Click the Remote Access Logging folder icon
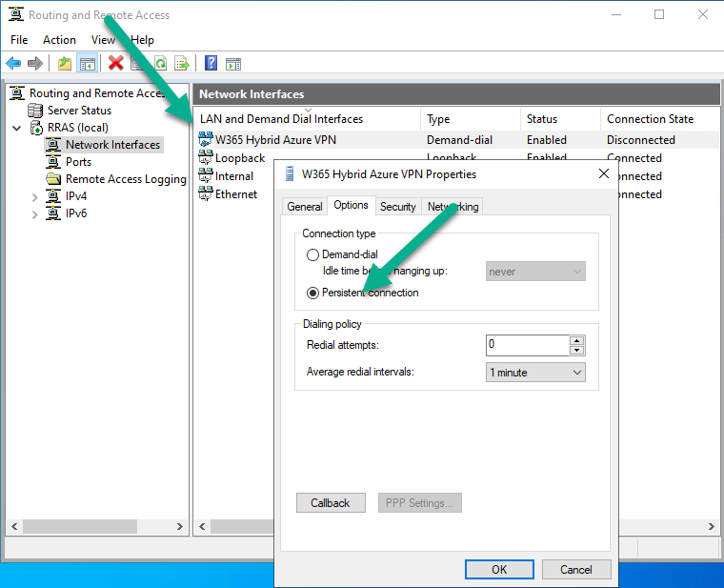The width and height of the screenshot is (724, 588). coord(53,179)
